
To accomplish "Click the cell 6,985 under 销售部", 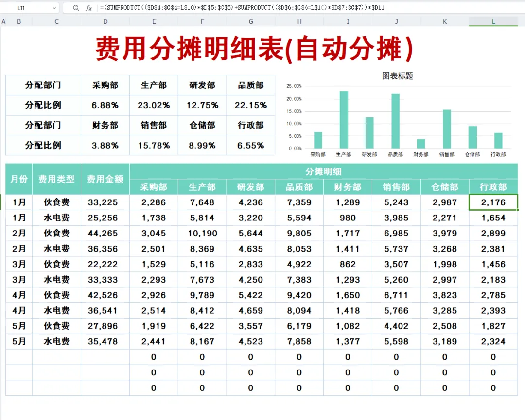I will (396, 233).
